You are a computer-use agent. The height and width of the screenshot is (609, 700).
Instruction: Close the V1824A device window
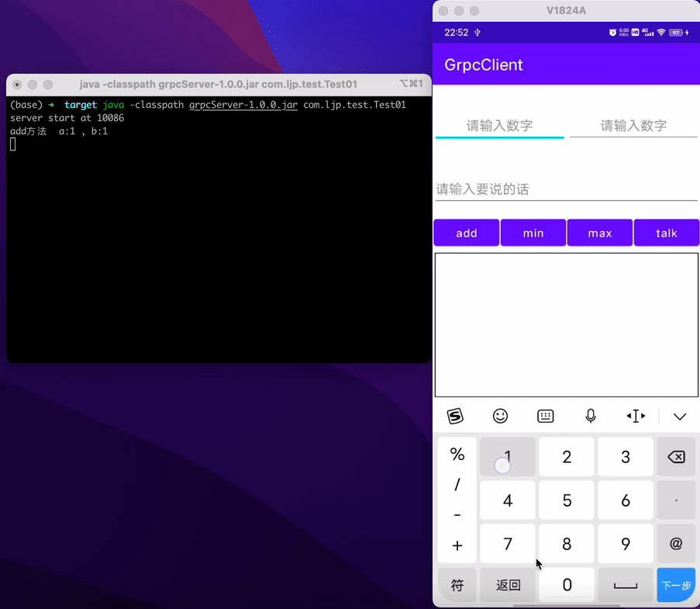pyautogui.click(x=443, y=11)
